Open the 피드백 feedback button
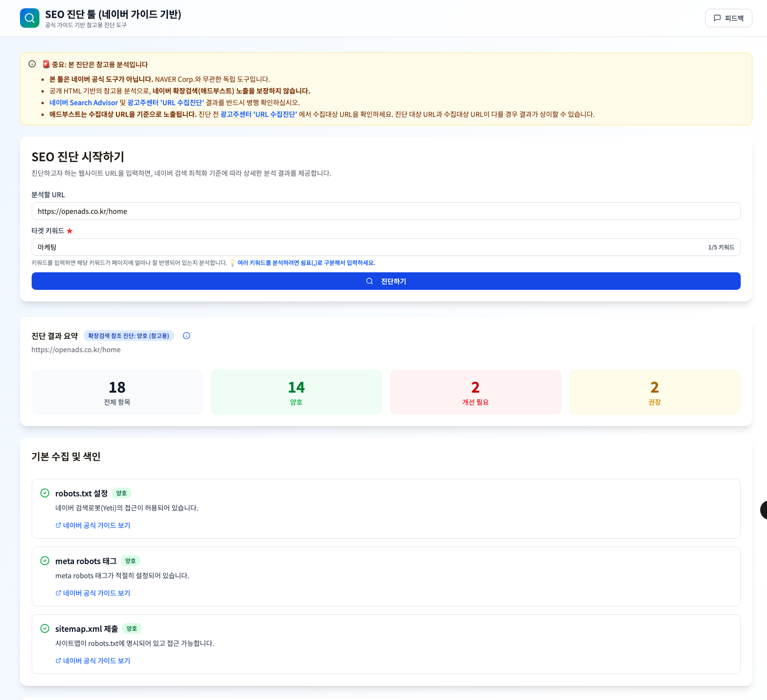767x700 pixels. tap(728, 18)
